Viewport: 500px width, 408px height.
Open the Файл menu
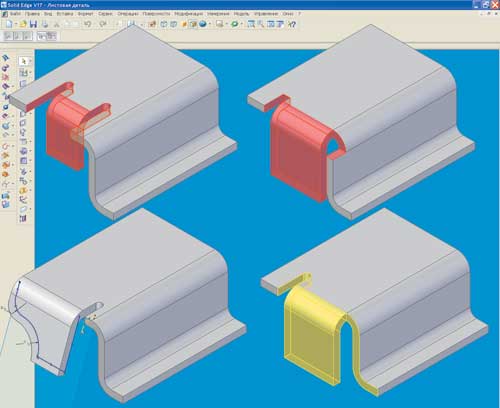pos(15,14)
